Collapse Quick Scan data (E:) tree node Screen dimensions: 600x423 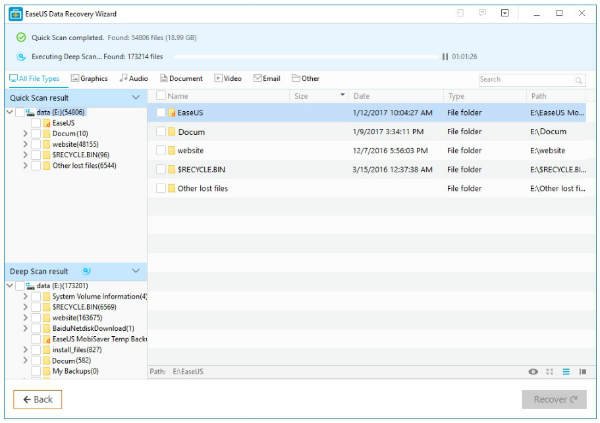point(10,112)
